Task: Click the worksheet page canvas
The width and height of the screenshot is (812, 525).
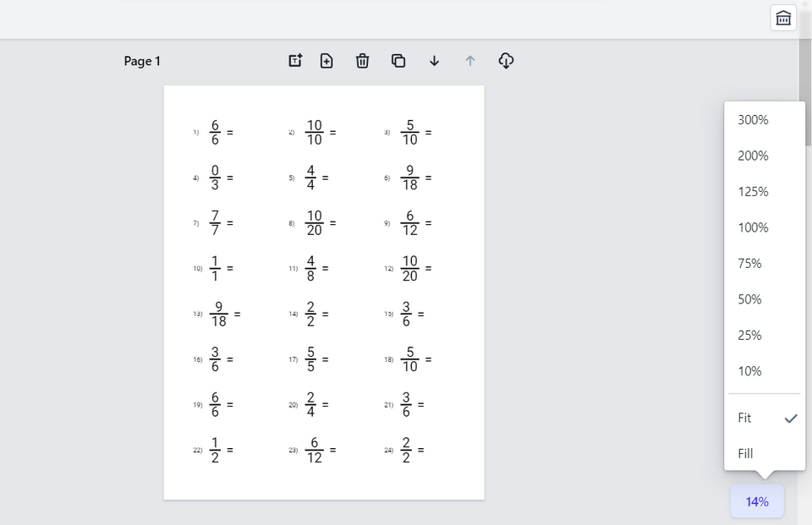Action: 324,292
